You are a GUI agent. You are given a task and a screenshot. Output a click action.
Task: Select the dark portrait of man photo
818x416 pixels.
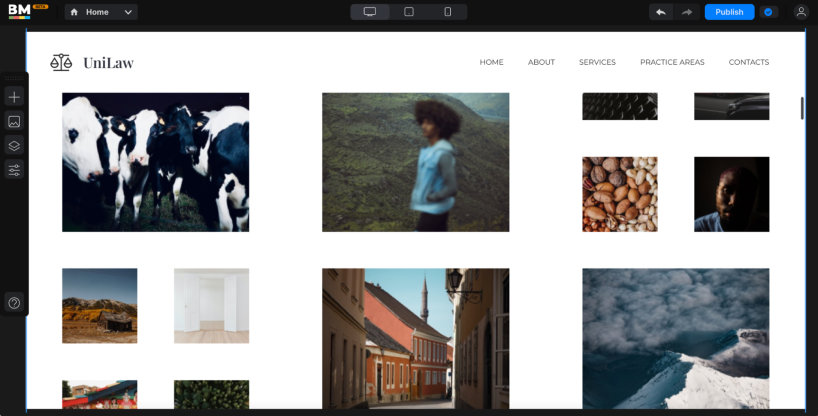731,194
